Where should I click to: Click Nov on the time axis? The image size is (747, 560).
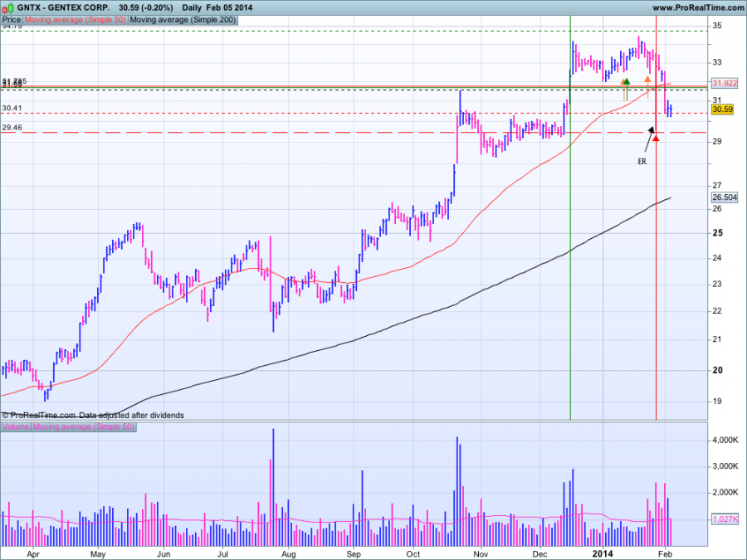coord(481,554)
